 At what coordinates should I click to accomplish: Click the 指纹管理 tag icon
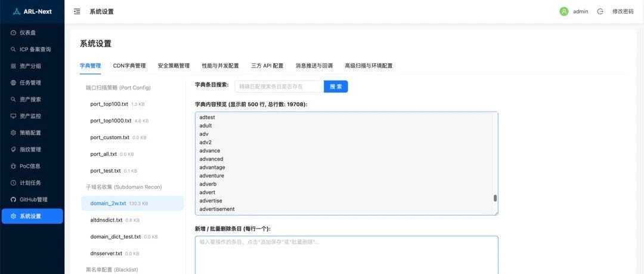13,149
